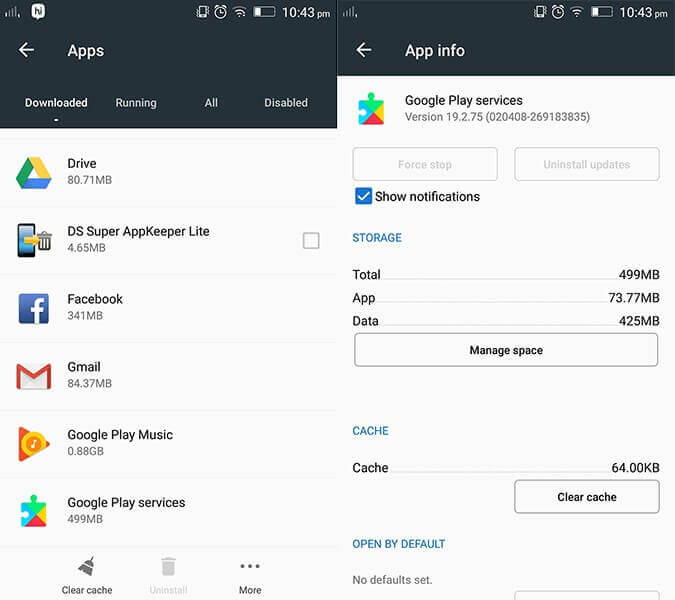Tap the Total 499MB storage value
675x600 pixels.
(x=639, y=275)
